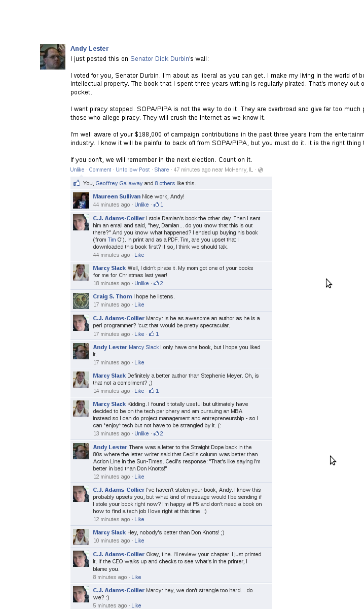Click the Comment link below the post

click(100, 170)
